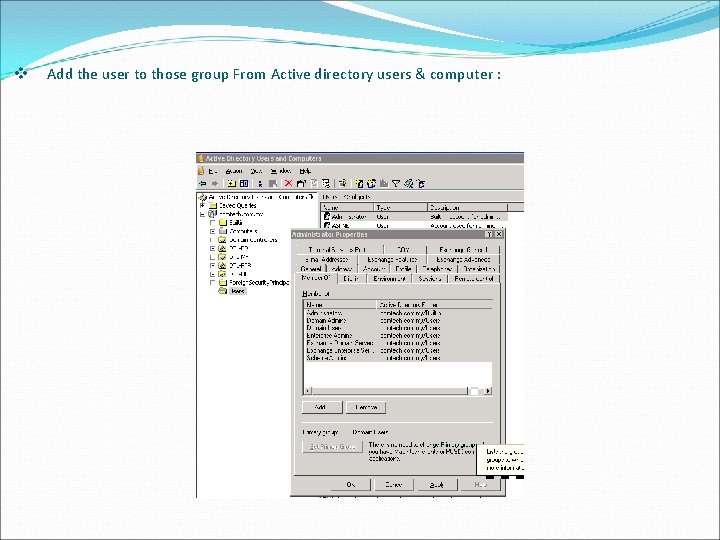Viewport: 720px width, 540px height.
Task: Open the Exchange Advanced tab
Action: pyautogui.click(x=463, y=259)
